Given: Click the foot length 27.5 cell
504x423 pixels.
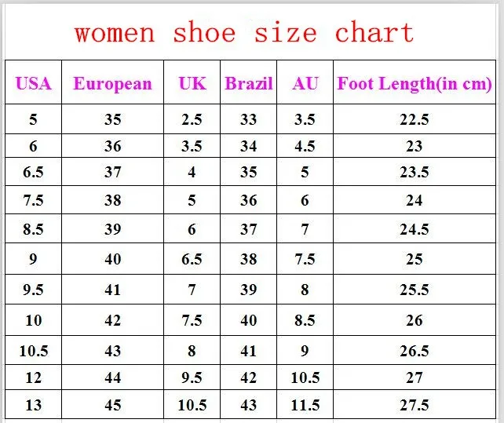Looking at the screenshot, I should pyautogui.click(x=415, y=405).
